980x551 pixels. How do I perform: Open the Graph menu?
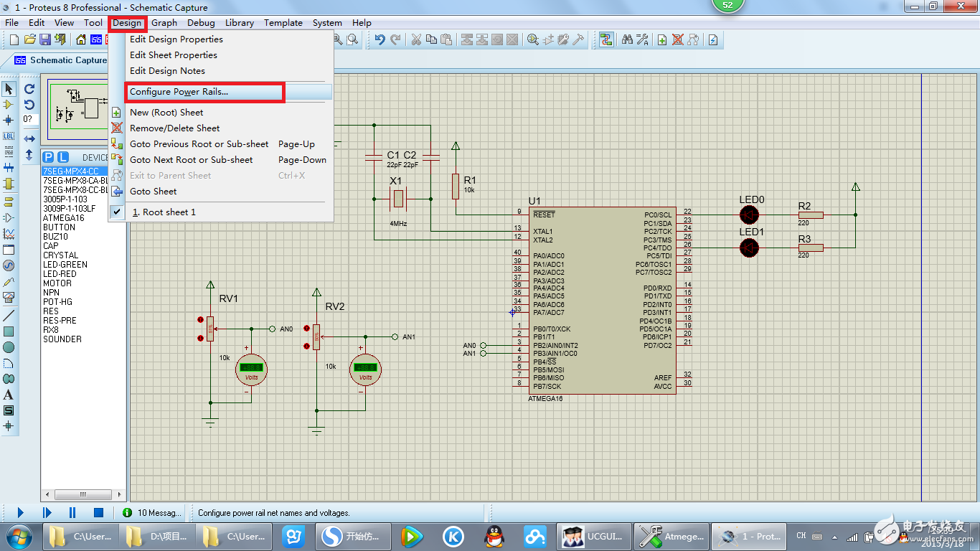coord(164,23)
